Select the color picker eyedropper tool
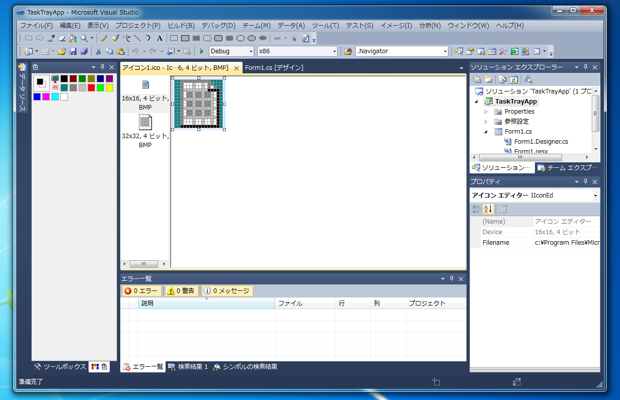The image size is (620, 400). click(51, 38)
